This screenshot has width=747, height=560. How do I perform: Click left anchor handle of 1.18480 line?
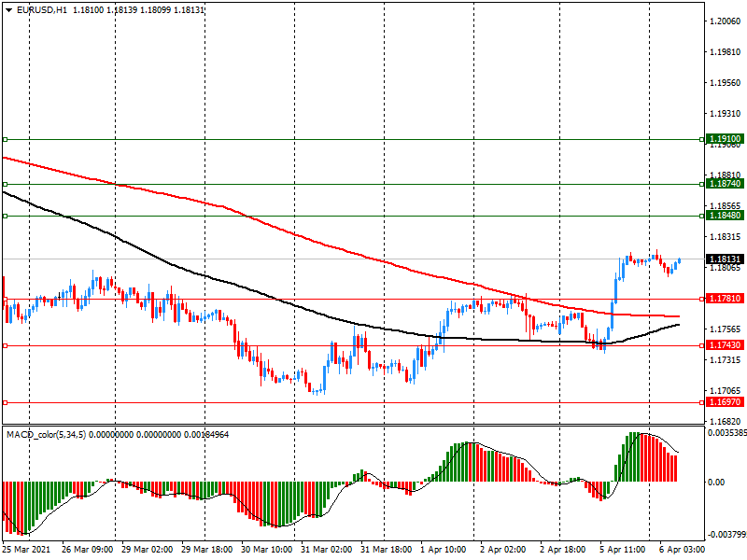[6, 216]
